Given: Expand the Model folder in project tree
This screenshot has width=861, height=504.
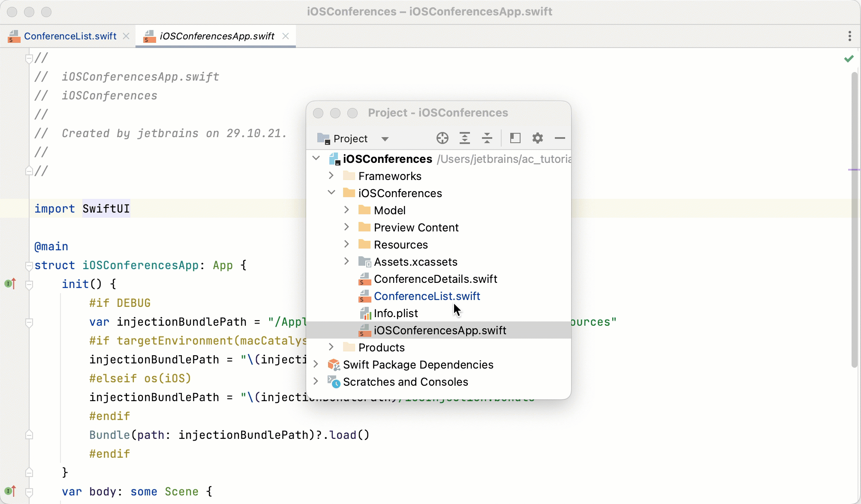Looking at the screenshot, I should tap(346, 210).
